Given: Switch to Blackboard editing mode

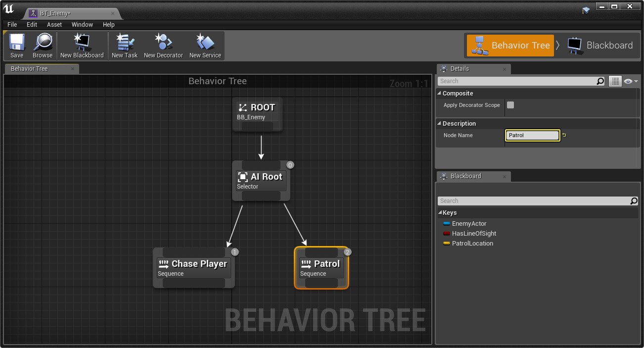Looking at the screenshot, I should point(600,45).
